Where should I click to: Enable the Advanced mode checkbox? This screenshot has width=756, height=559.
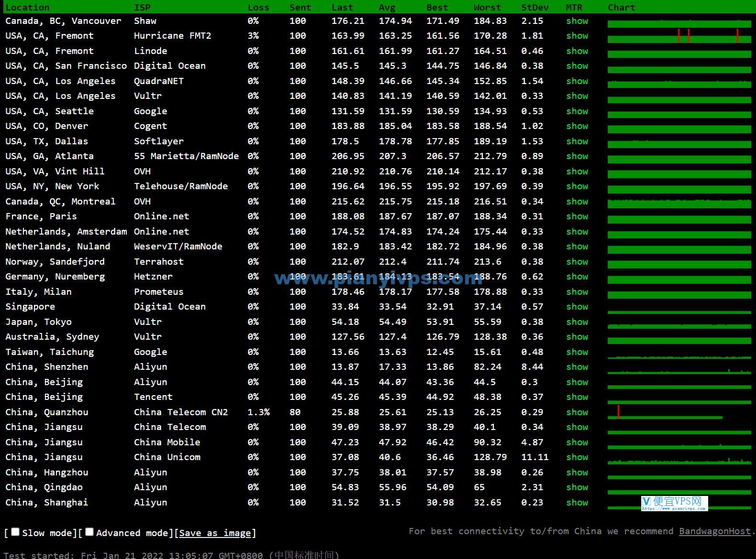click(89, 532)
